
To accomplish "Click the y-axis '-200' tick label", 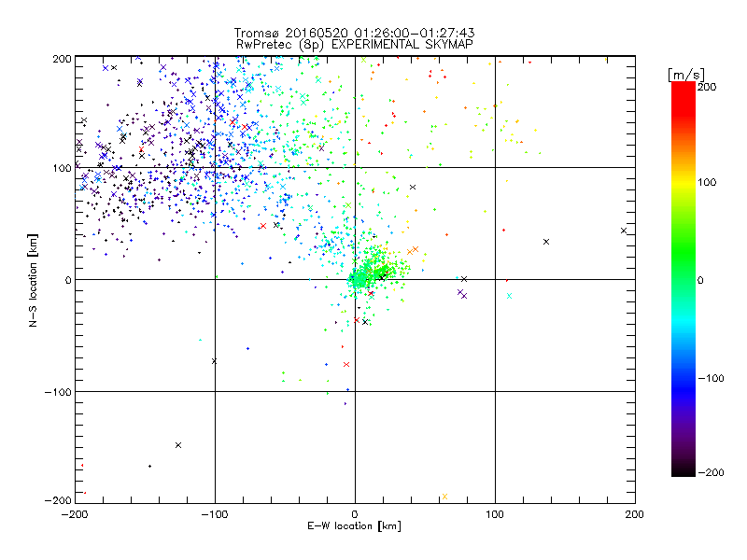I will pyautogui.click(x=58, y=500).
